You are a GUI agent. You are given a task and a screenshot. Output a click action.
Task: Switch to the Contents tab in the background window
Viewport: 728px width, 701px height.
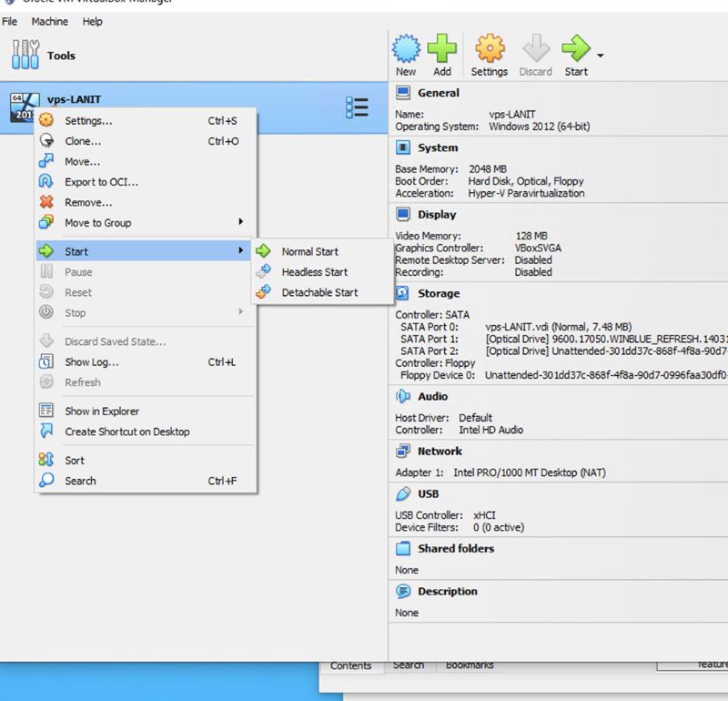point(350,665)
